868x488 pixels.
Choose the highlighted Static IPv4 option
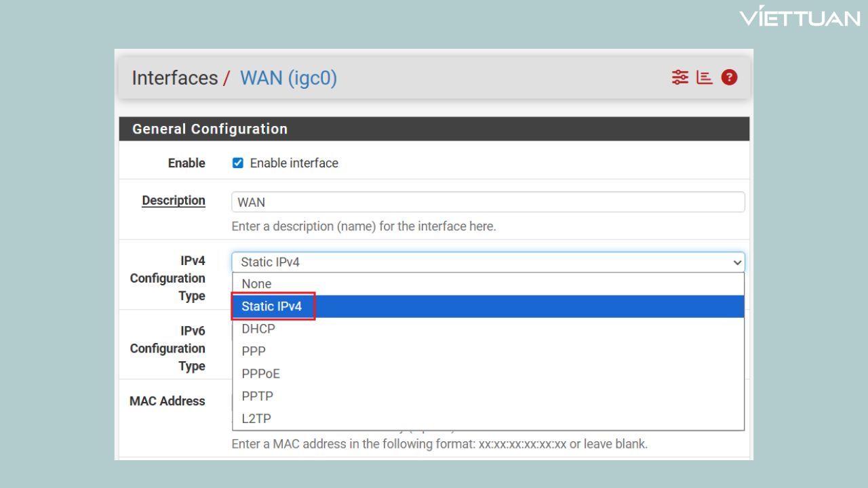[x=272, y=306]
